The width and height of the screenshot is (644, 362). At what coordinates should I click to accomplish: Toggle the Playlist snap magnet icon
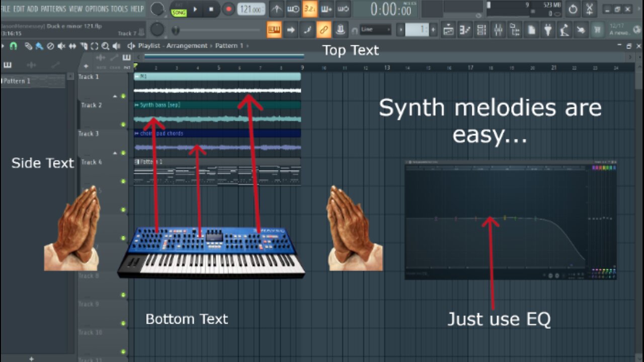coord(14,46)
